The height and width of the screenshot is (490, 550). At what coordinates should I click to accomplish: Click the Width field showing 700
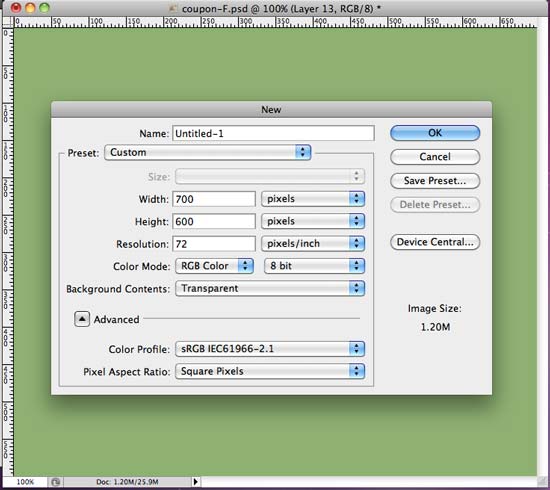click(214, 199)
